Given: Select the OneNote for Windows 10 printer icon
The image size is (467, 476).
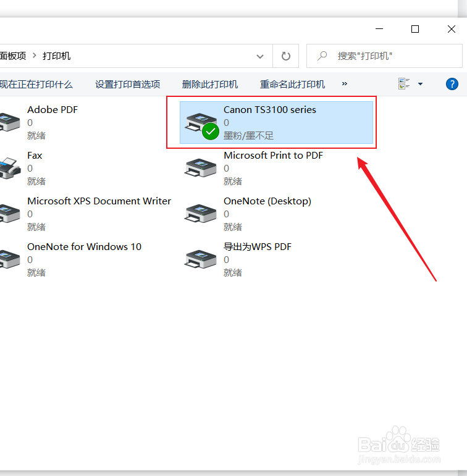Looking at the screenshot, I should [10, 259].
